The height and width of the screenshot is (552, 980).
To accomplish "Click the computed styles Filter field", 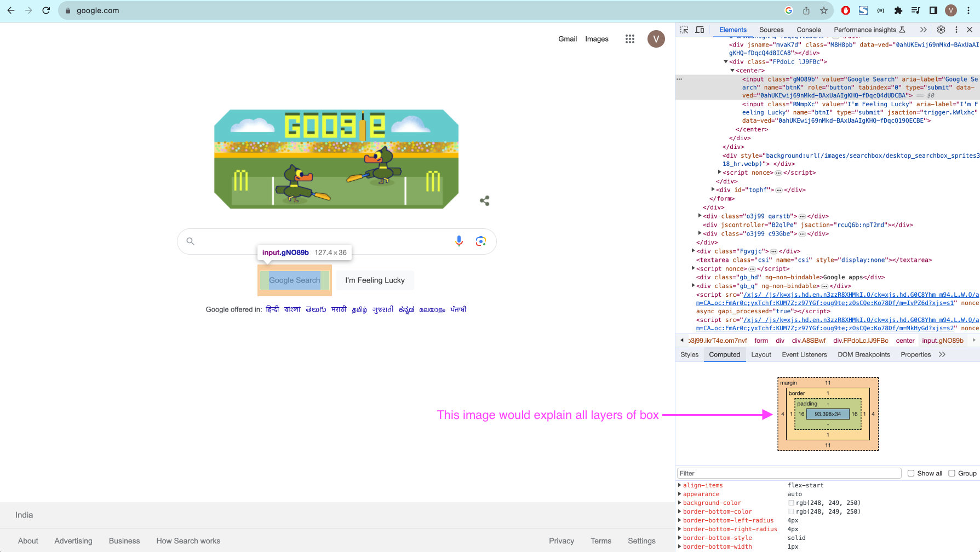I will click(789, 473).
